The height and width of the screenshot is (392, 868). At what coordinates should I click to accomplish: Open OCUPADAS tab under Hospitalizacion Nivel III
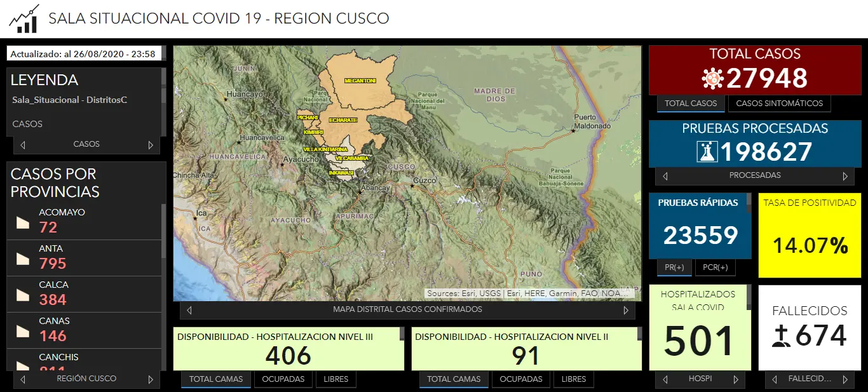[283, 379]
